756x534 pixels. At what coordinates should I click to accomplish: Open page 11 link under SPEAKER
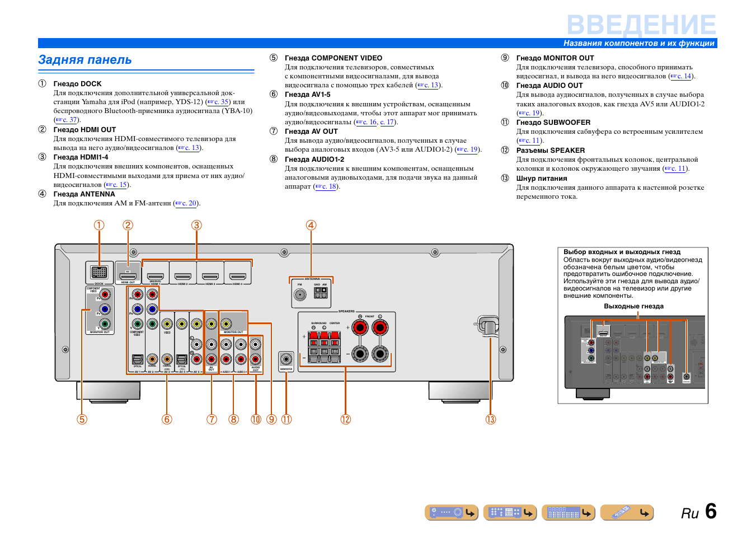pos(675,168)
